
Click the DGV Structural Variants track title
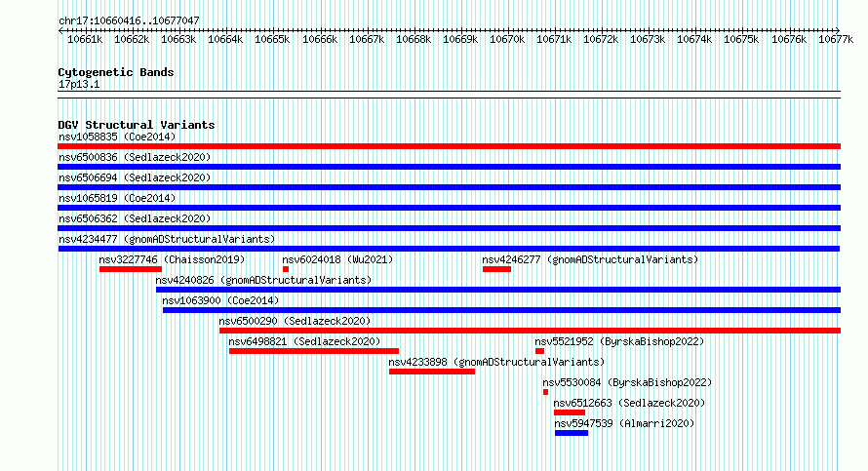click(137, 125)
